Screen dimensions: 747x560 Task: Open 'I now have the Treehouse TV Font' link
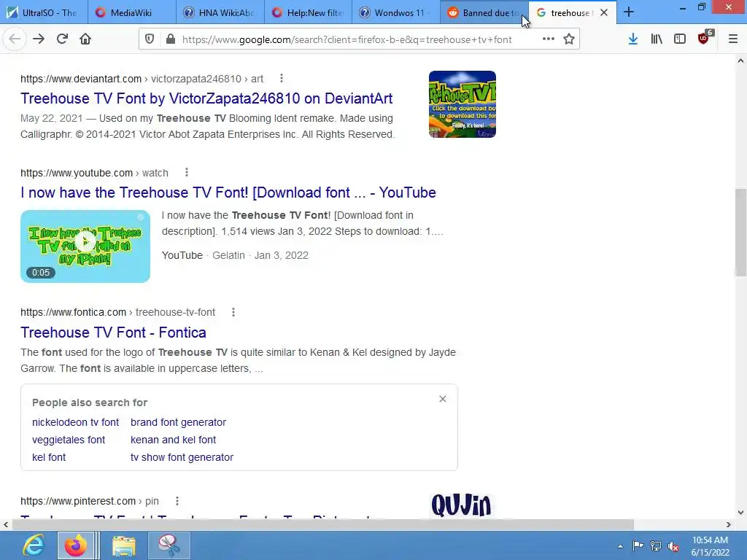[x=228, y=192]
